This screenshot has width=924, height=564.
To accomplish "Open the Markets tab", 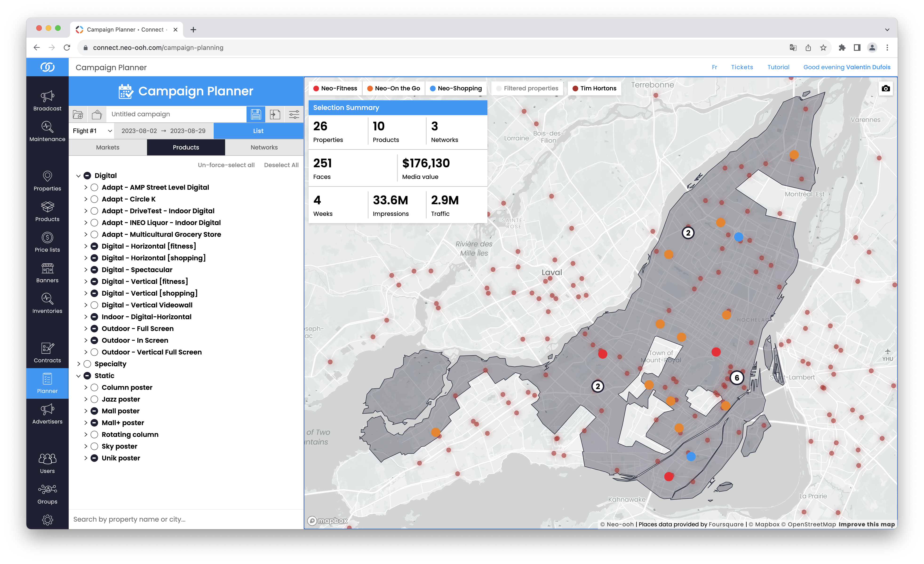I will point(108,147).
